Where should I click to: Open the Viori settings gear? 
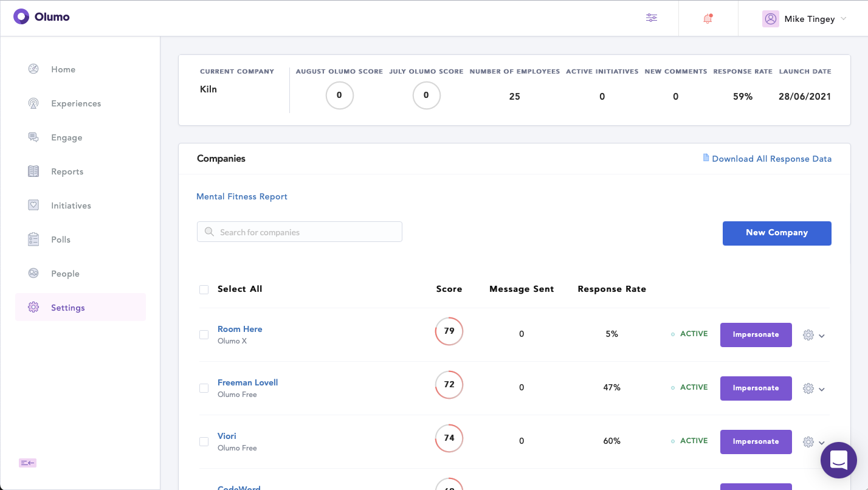(808, 441)
